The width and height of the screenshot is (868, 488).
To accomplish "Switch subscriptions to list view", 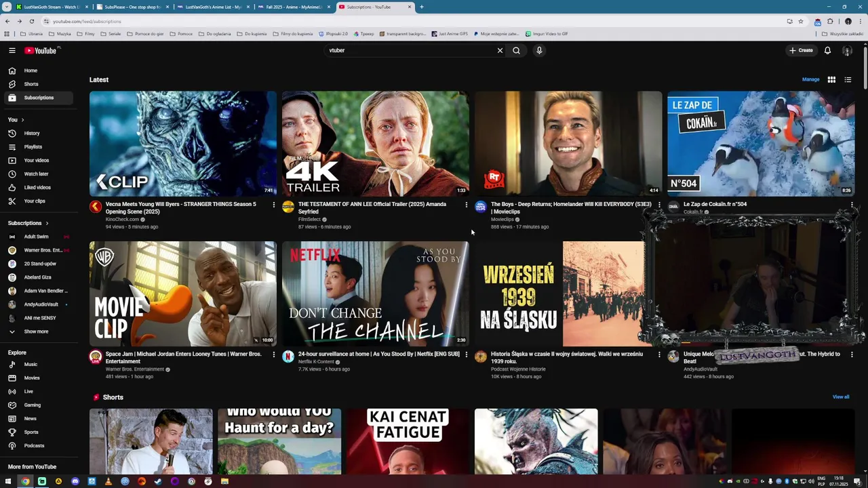I will (x=848, y=79).
